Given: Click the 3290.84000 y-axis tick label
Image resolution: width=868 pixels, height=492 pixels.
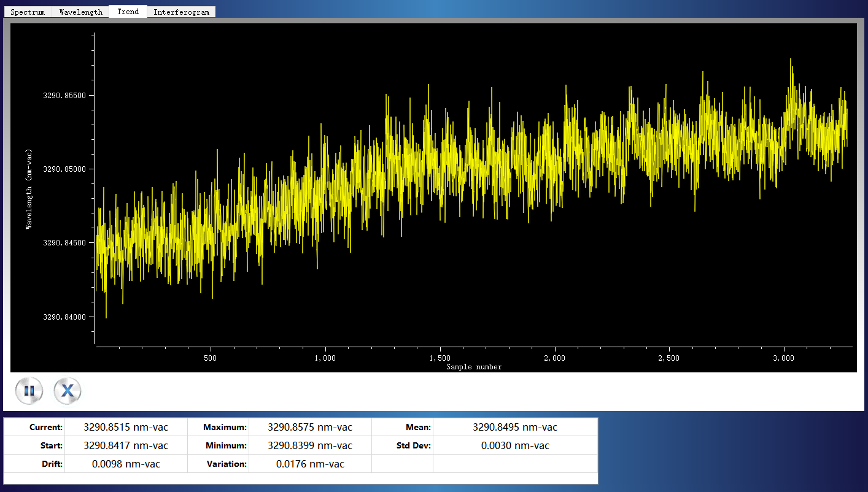Looking at the screenshot, I should pos(64,317).
